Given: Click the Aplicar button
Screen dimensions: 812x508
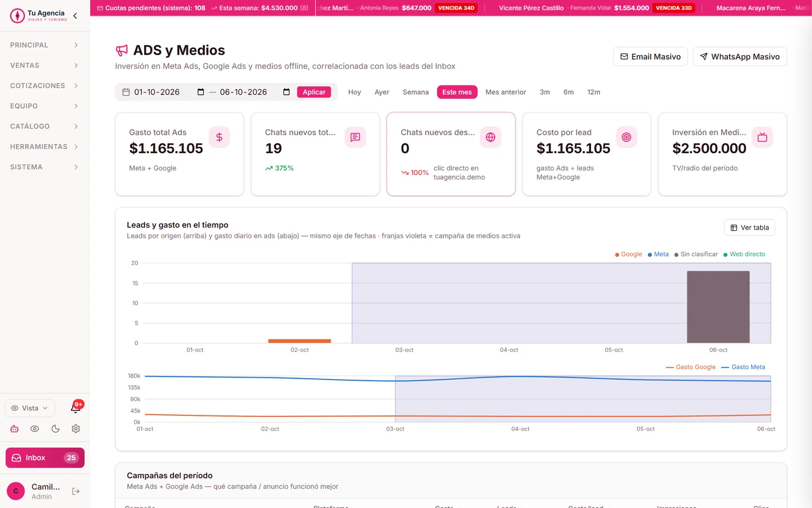Looking at the screenshot, I should click(314, 92).
